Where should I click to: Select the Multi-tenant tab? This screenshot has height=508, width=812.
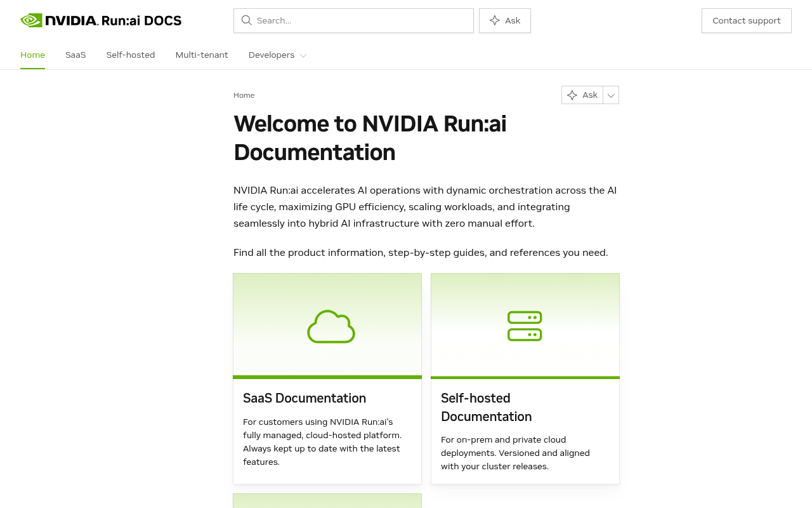click(x=202, y=55)
